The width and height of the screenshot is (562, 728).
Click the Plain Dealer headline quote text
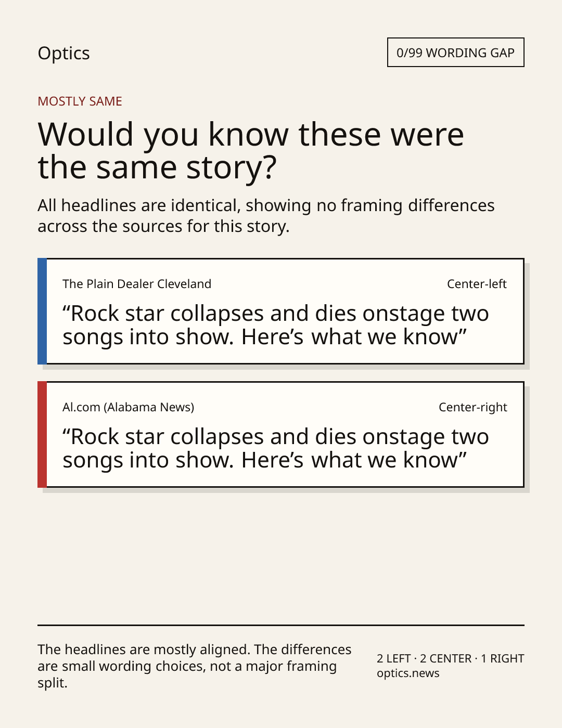point(276,325)
